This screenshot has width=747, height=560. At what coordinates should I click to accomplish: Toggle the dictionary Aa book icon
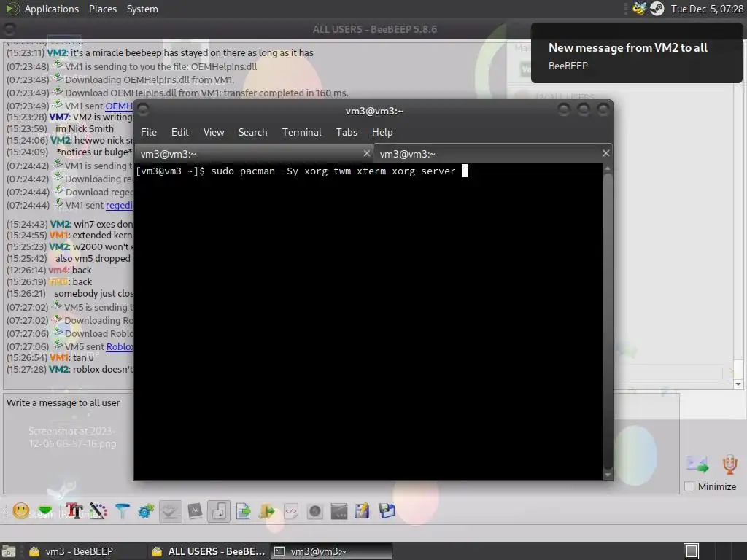click(195, 511)
